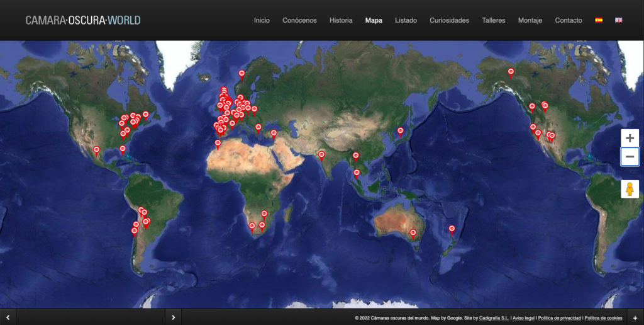This screenshot has width=644, height=325.
Task: Switch language using the UK flag
Action: click(x=618, y=20)
